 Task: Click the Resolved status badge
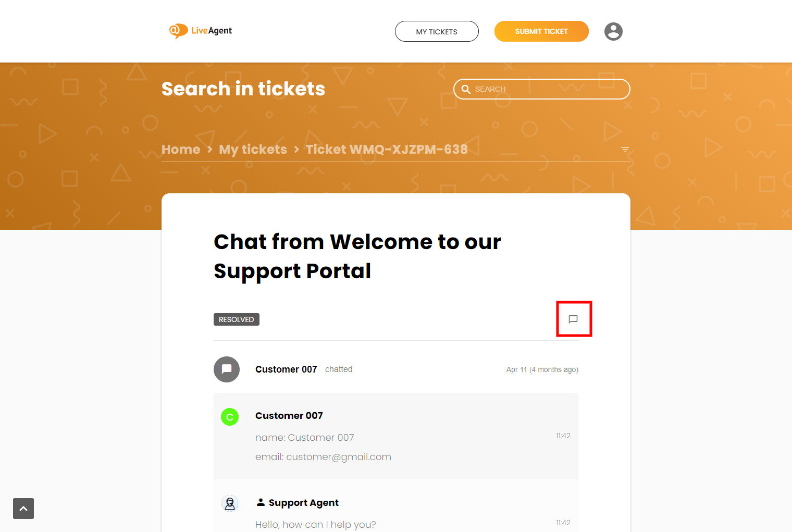pos(237,319)
